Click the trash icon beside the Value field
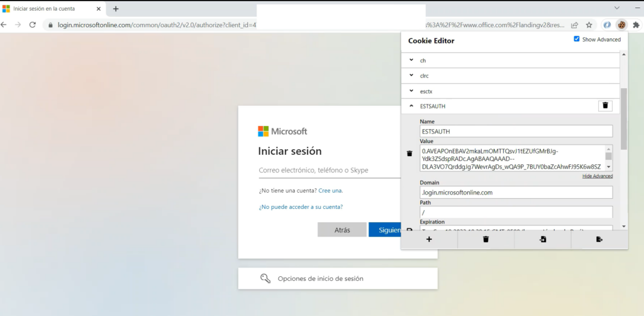Viewport: 644px width, 316px height. (x=409, y=153)
